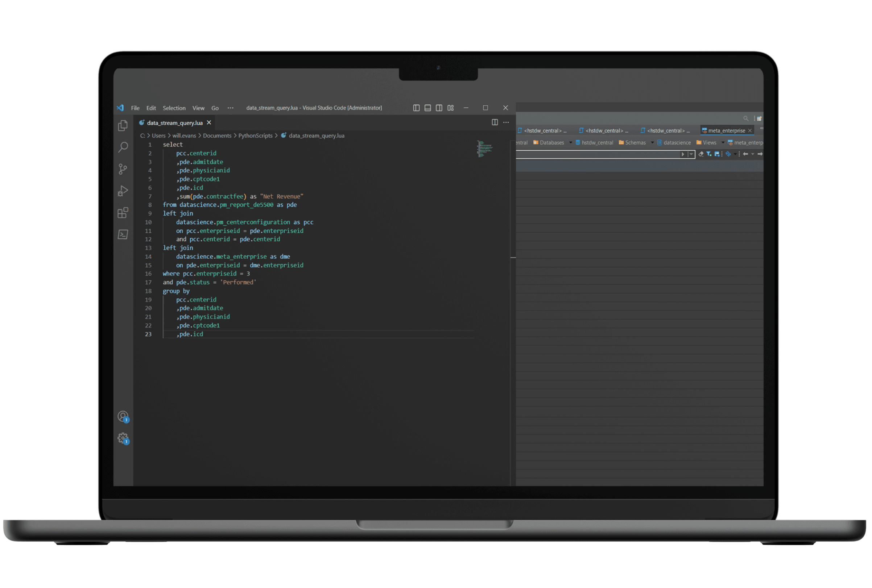Screen dimensions: 872x588
Task: Open the perspective icon beside search magnifier
Action: coord(759,118)
